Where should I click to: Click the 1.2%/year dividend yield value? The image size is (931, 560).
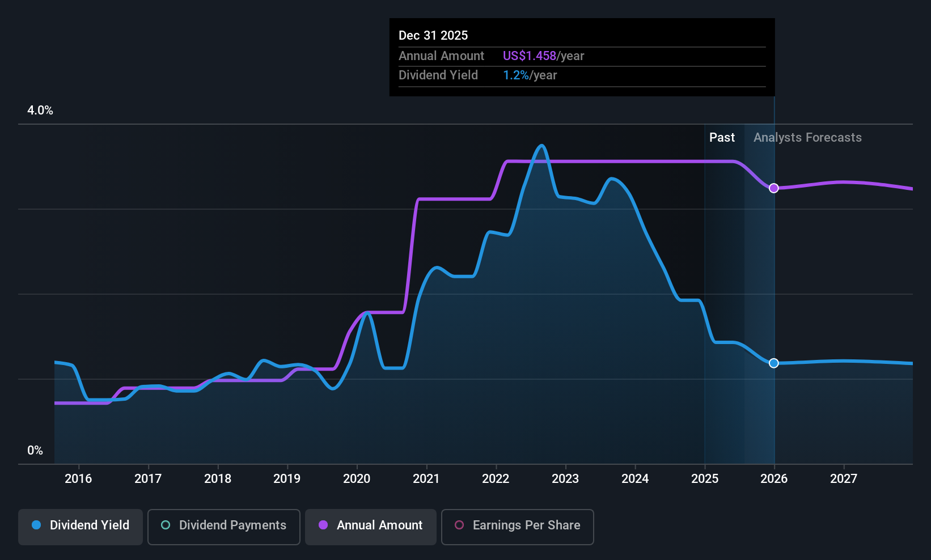point(530,75)
